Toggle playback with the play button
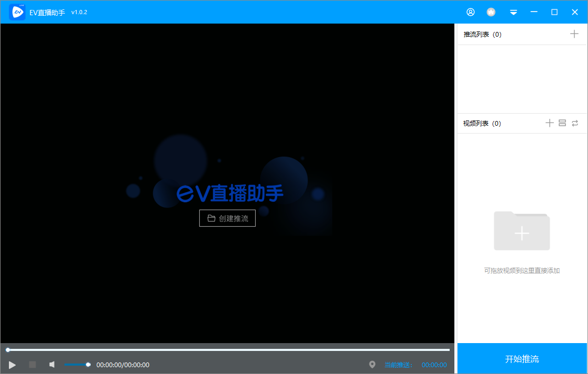 click(12, 365)
